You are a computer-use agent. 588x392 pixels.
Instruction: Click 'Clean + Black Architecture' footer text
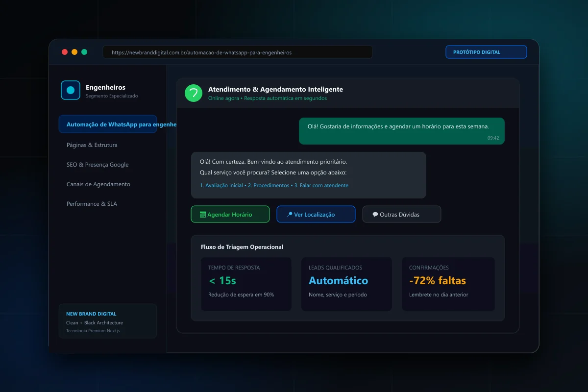(95, 322)
